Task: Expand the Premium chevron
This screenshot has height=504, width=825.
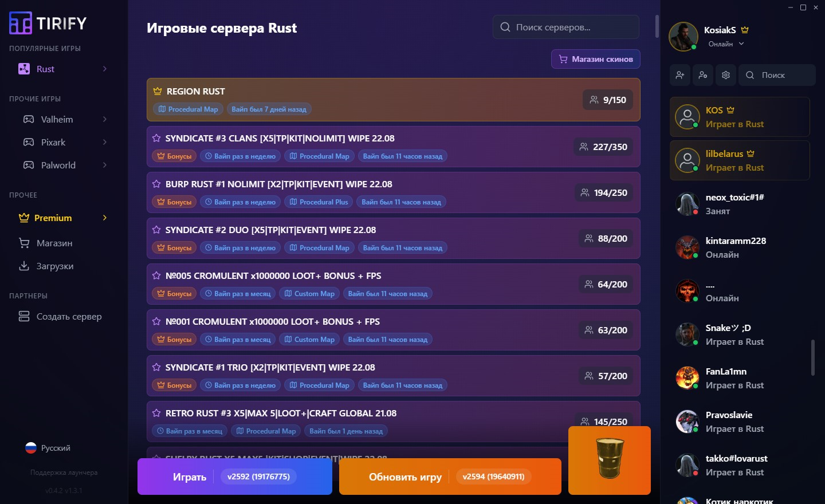Action: pos(105,218)
